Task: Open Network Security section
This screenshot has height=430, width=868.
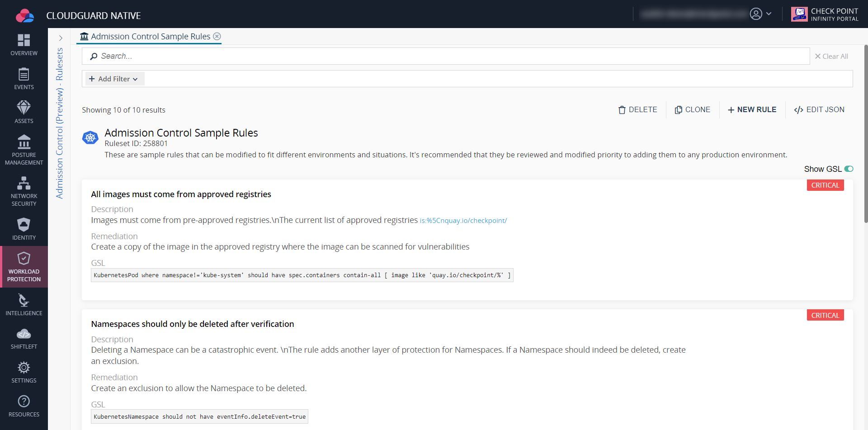Action: coord(24,191)
